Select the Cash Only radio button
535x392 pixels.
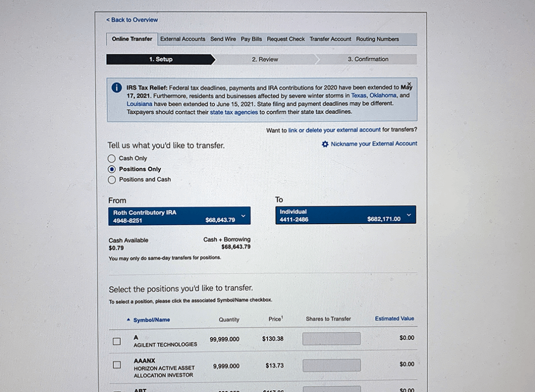pos(112,158)
